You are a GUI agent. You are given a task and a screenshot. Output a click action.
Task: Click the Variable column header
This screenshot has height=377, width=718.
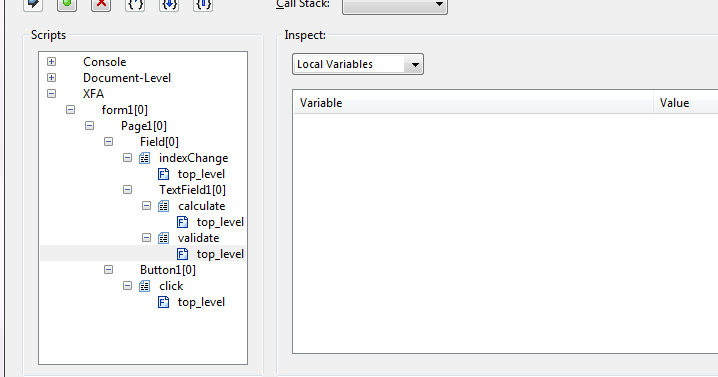[473, 103]
